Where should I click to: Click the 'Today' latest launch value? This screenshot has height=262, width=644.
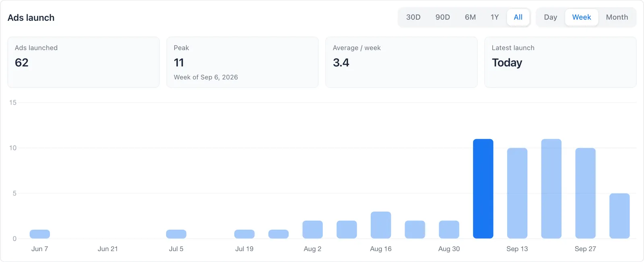pyautogui.click(x=507, y=63)
